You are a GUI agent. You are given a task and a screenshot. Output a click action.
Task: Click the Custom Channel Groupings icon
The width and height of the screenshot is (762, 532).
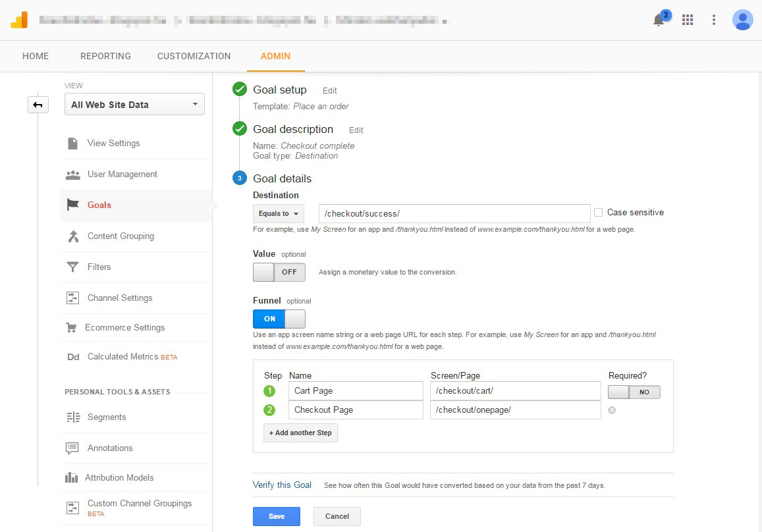click(72, 508)
